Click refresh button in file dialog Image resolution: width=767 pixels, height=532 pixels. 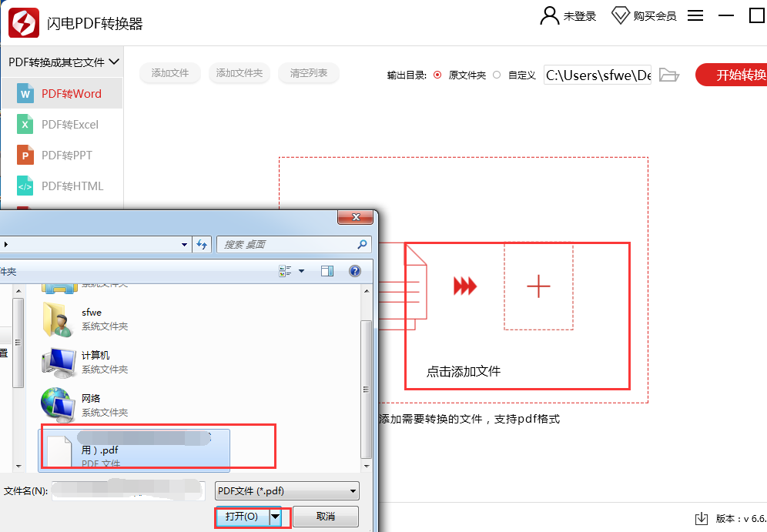click(x=202, y=244)
